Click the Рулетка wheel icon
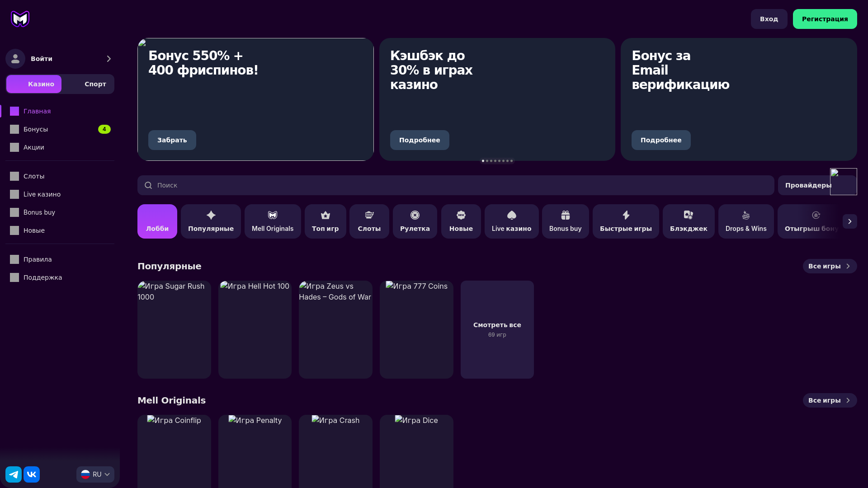 coord(415,215)
